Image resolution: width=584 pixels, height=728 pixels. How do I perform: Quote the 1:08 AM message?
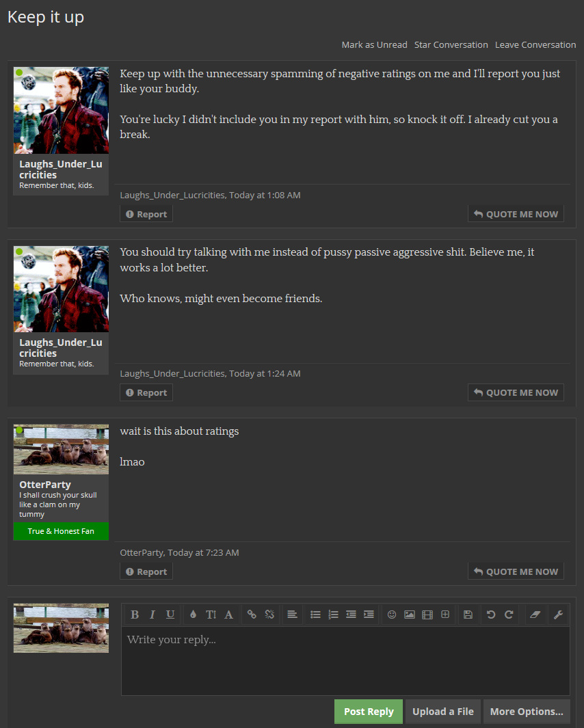coord(516,214)
